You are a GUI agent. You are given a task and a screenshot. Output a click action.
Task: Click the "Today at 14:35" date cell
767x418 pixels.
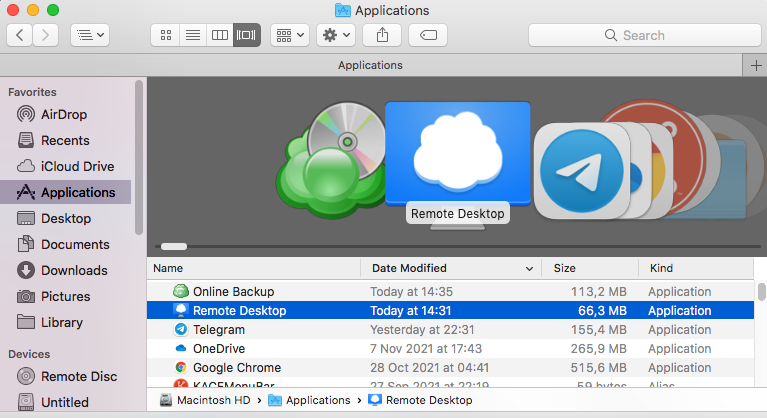(411, 291)
